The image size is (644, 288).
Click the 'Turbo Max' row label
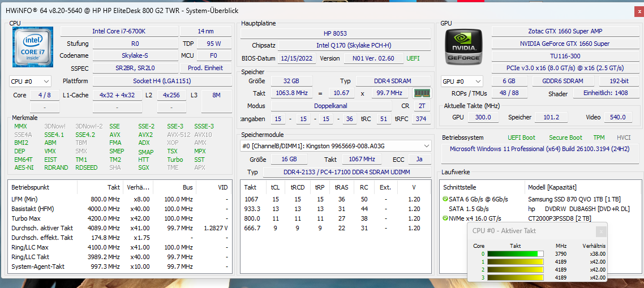[x=26, y=218]
